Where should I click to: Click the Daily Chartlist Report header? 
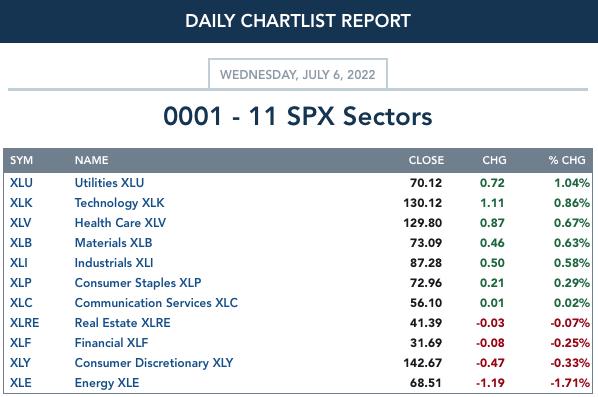[x=298, y=21]
